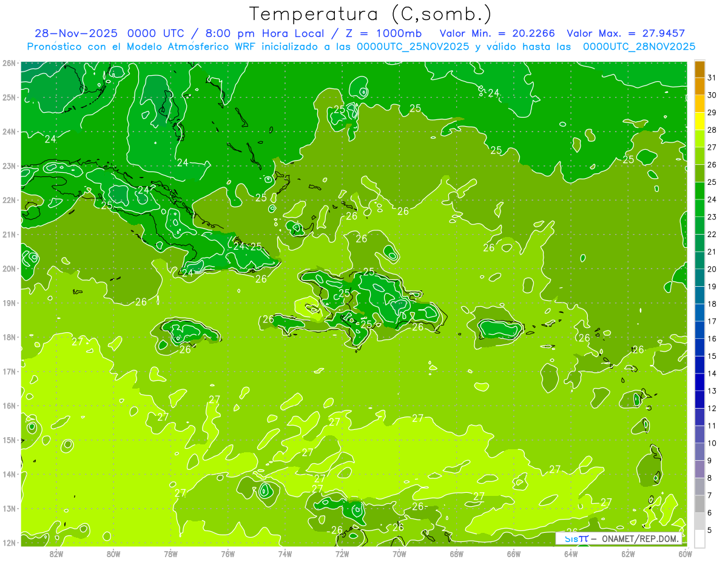The width and height of the screenshot is (728, 562).
Task: Select "Valor Max. = 27.9457" in header
Action: tap(626, 33)
